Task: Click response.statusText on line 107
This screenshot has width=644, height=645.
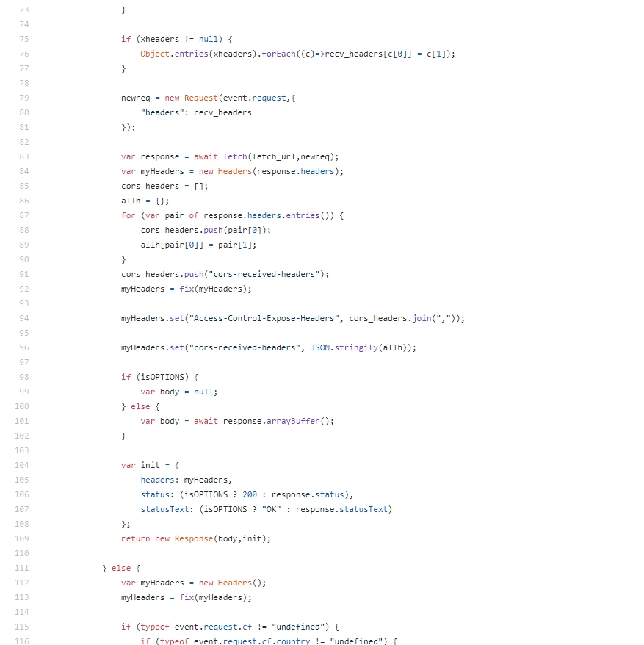Action: 341,510
